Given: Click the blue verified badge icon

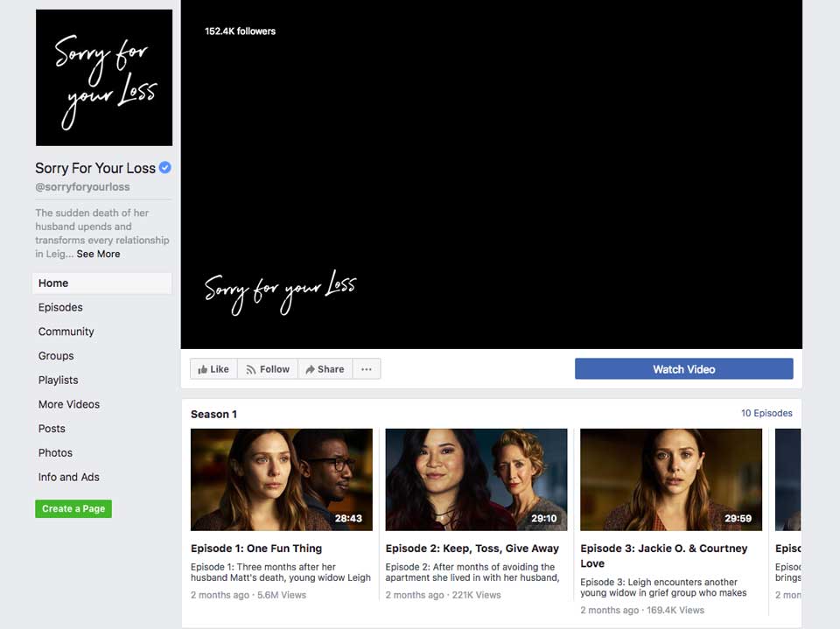Looking at the screenshot, I should pyautogui.click(x=165, y=168).
